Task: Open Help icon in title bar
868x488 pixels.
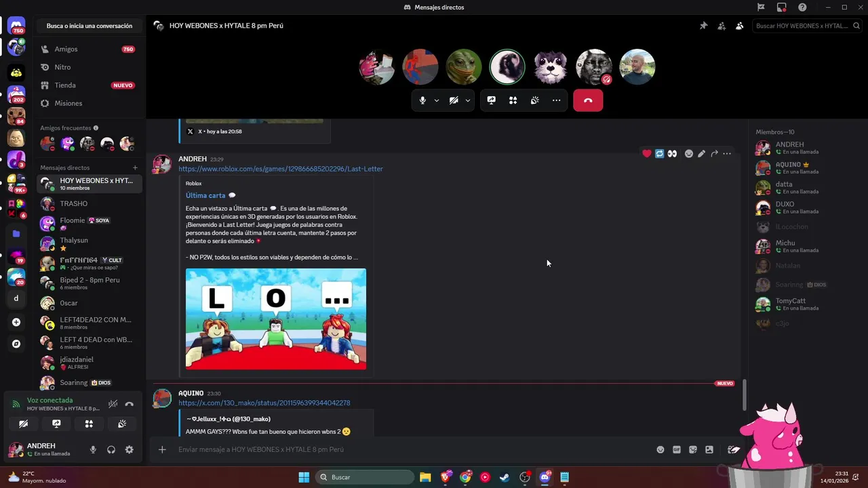Action: pos(803,7)
